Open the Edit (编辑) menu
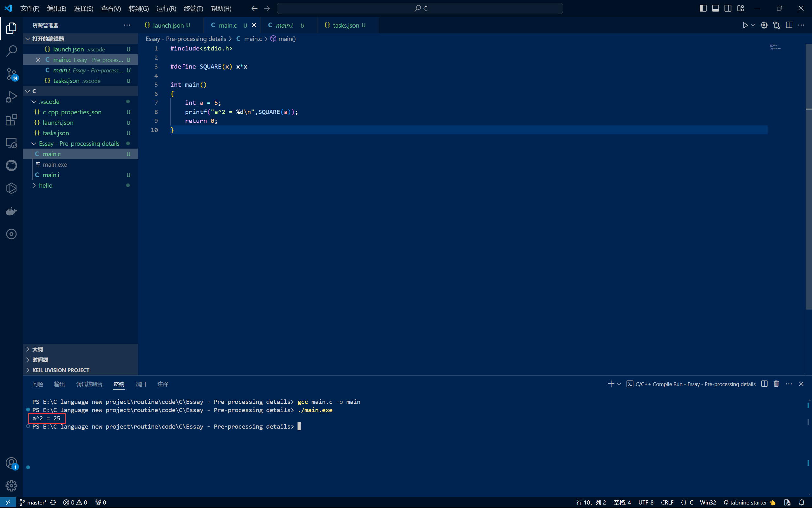 click(x=57, y=8)
